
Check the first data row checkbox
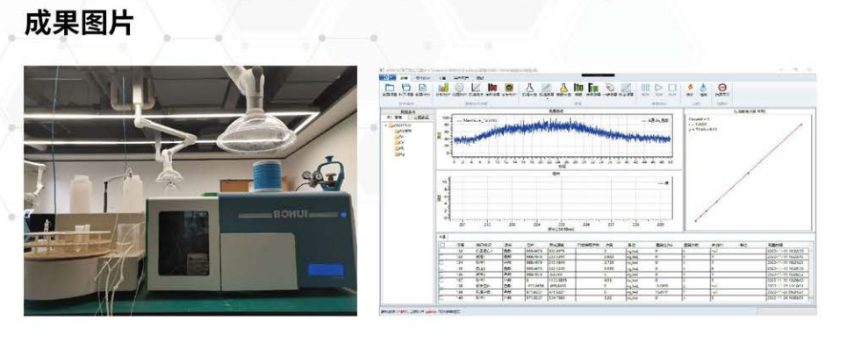(x=441, y=251)
